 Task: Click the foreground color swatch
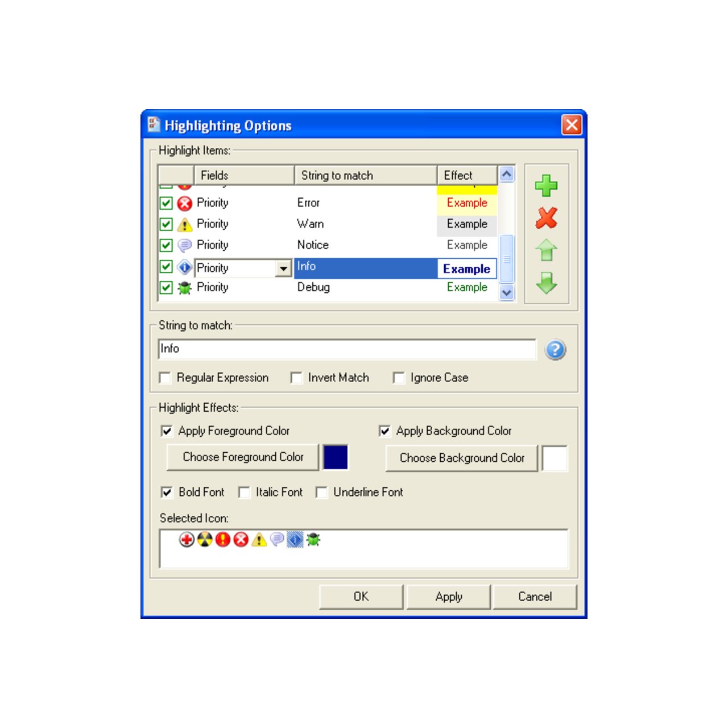336,457
